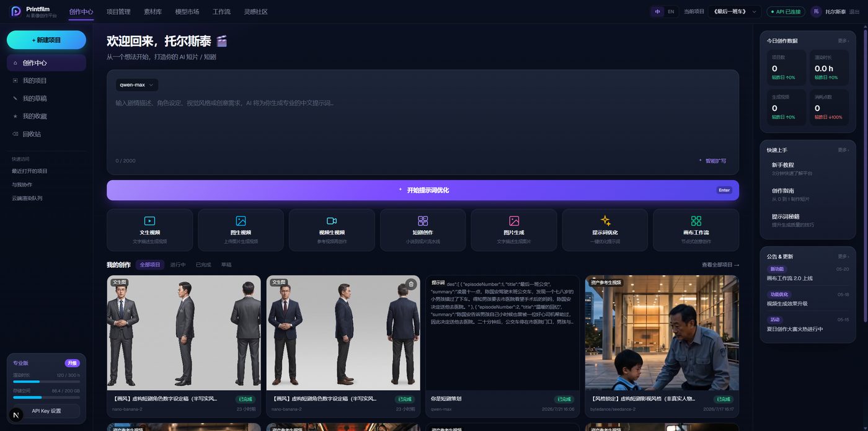Open 视频生成效果升级 announcement
Screen dimensions: 868x431
pos(808,299)
